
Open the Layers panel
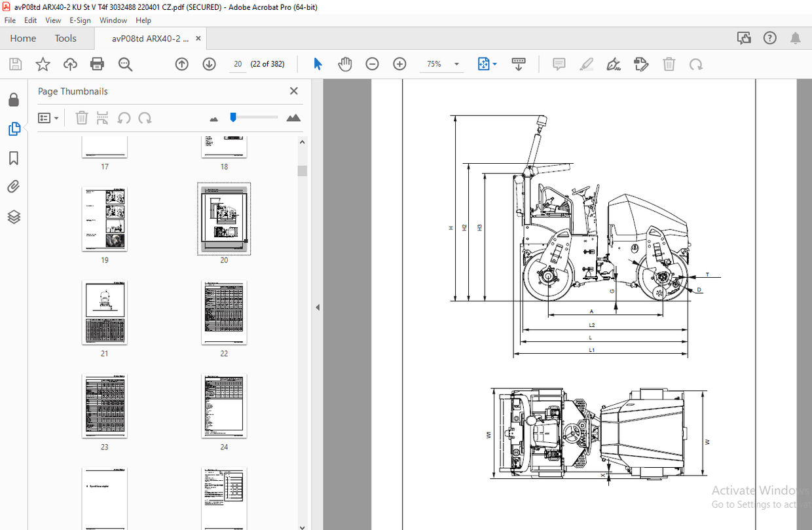(x=14, y=217)
